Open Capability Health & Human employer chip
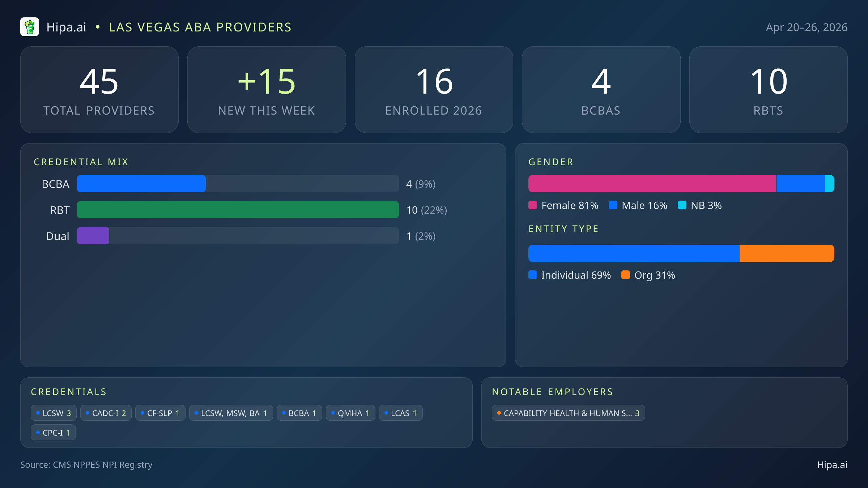868x488 pixels. point(568,413)
